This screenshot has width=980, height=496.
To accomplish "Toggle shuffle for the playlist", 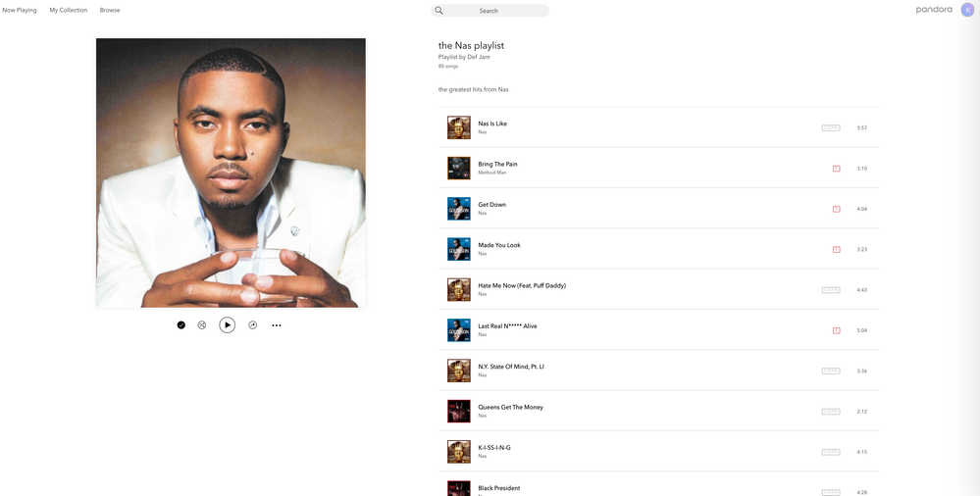I will [x=202, y=324].
